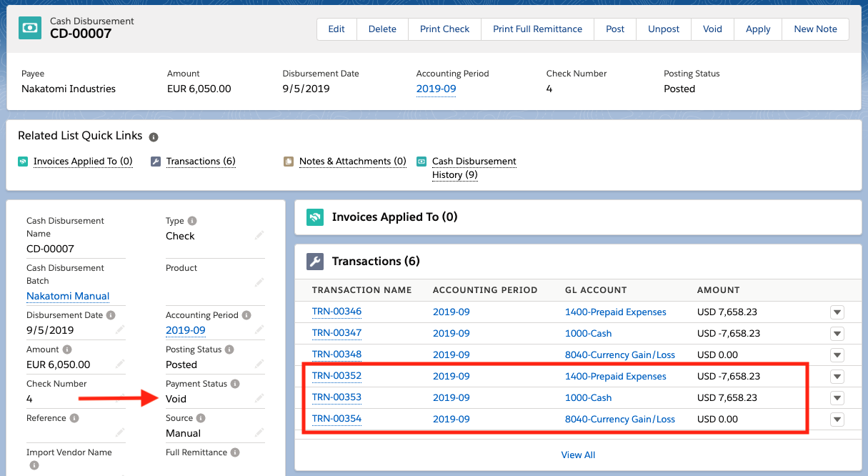Open the Notes & Attachments (0) quick link
This screenshot has width=868, height=476.
pyautogui.click(x=353, y=162)
